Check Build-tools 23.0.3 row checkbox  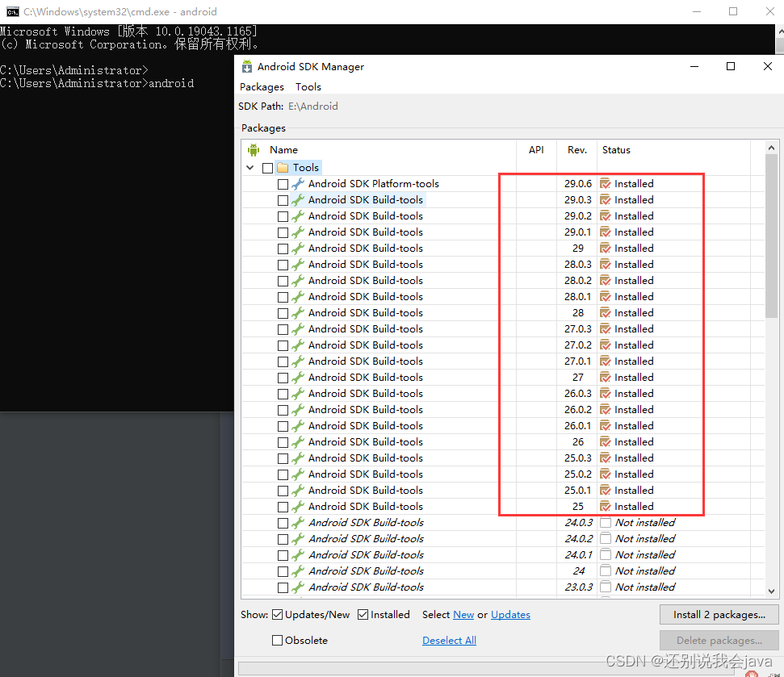pyautogui.click(x=283, y=587)
